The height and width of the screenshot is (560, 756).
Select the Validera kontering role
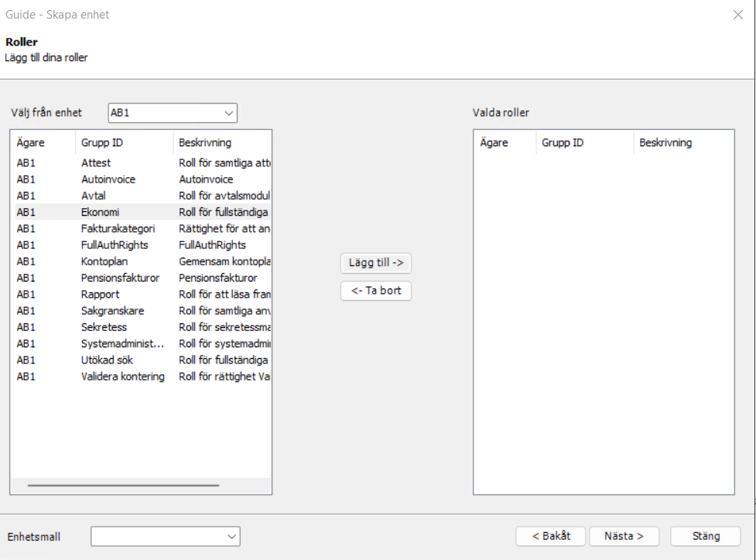122,377
